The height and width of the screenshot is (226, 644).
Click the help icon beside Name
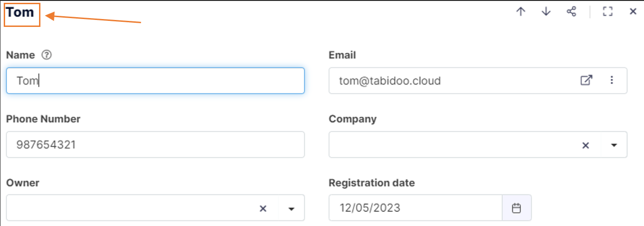click(46, 55)
